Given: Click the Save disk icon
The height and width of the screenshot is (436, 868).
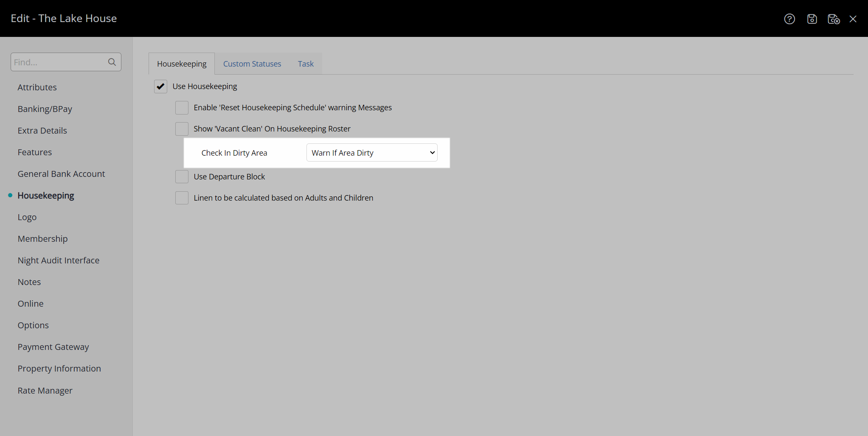Looking at the screenshot, I should point(812,19).
